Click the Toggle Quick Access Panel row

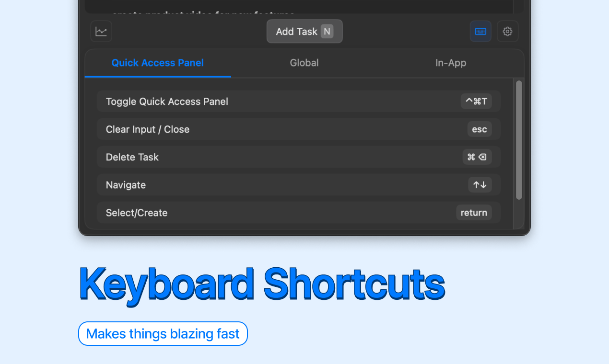click(299, 102)
